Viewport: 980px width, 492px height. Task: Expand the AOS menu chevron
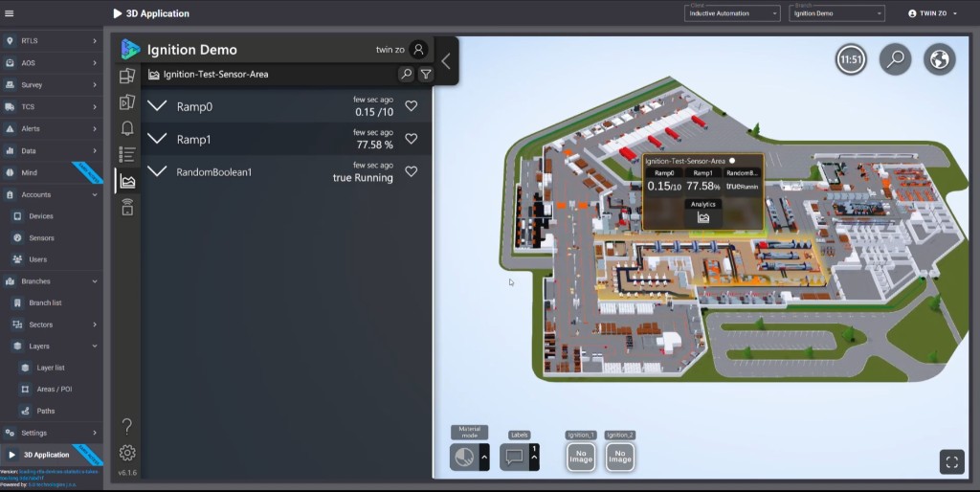[95, 63]
